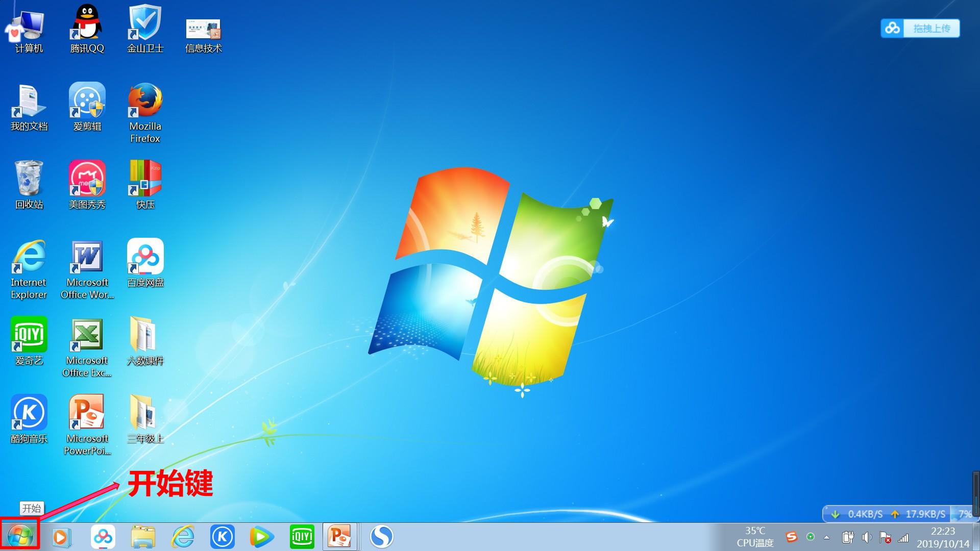The image size is (980, 551).
Task: Click the drag-to-upload (拖拽上传) widget
Action: tap(920, 28)
